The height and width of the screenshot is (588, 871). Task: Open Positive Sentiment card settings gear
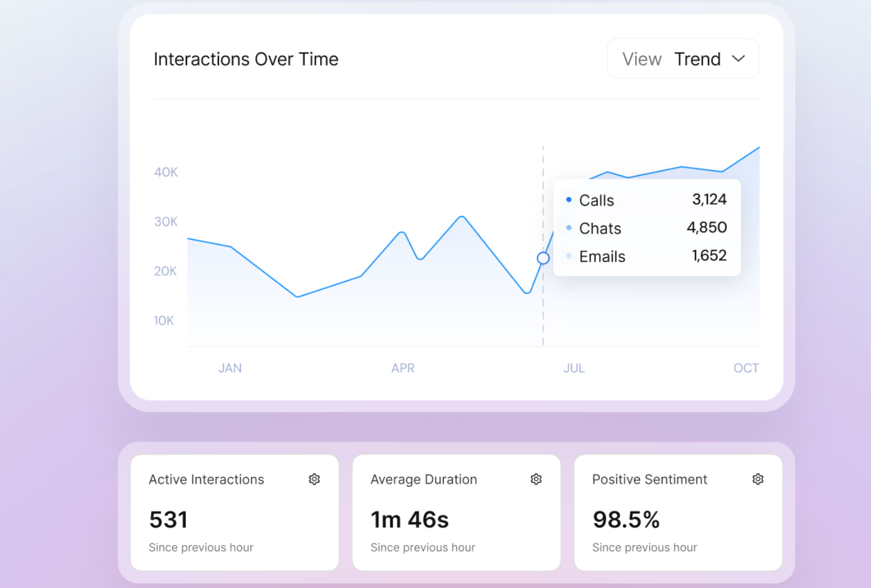pyautogui.click(x=758, y=479)
